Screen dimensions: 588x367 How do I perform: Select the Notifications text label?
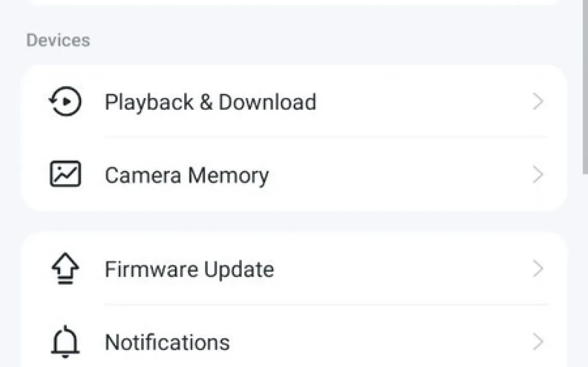[x=167, y=342]
